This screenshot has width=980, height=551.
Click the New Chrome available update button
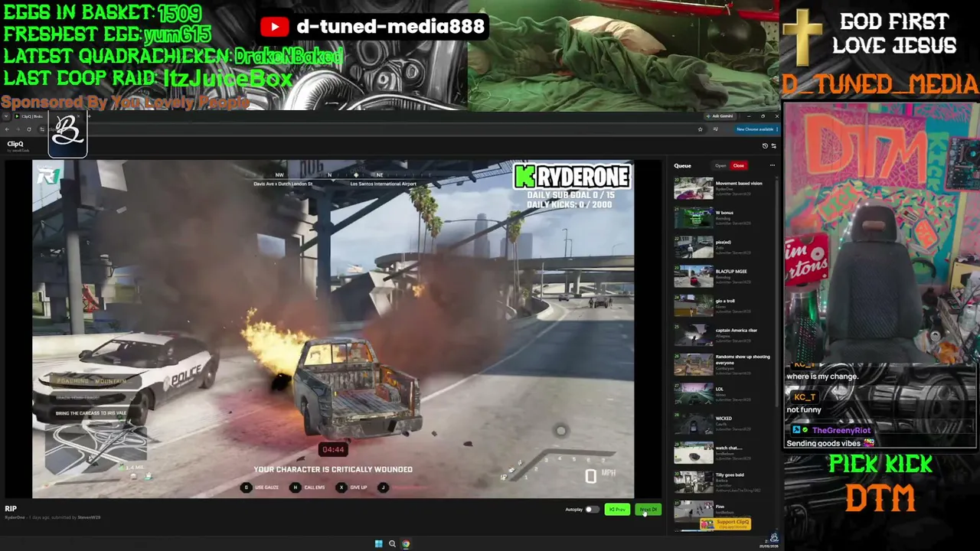[x=756, y=129]
